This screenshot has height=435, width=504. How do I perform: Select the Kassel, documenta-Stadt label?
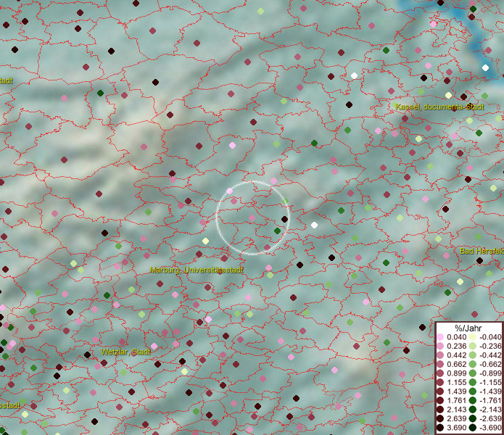tap(439, 107)
